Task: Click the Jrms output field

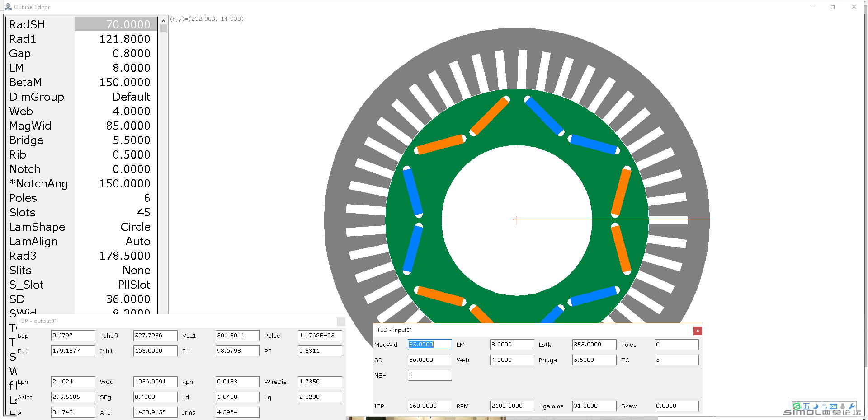Action: (237, 412)
